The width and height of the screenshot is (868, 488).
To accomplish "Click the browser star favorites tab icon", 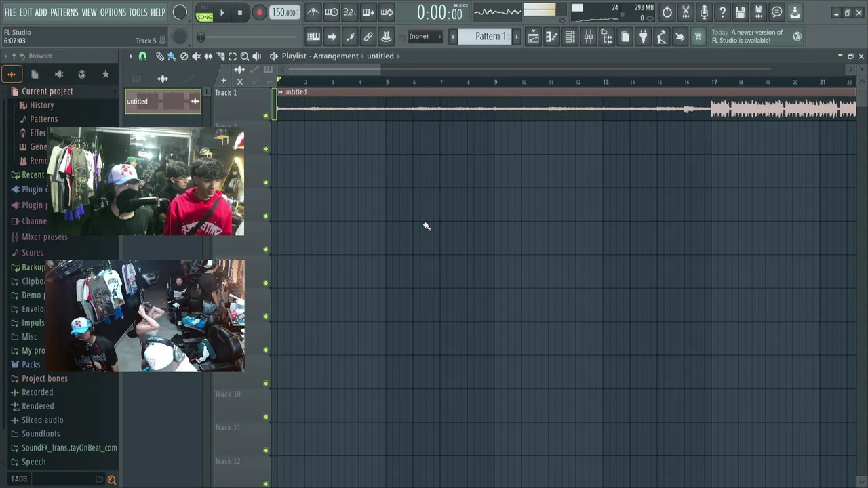I will [105, 75].
